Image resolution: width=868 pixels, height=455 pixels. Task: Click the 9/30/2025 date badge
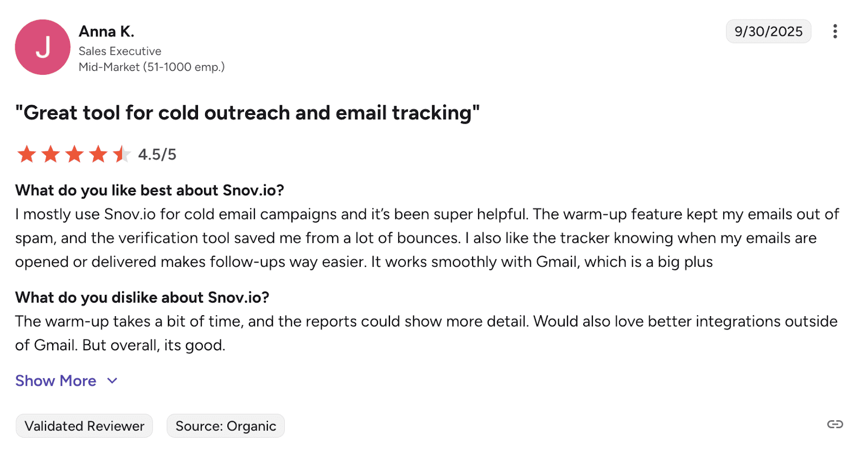pos(768,31)
